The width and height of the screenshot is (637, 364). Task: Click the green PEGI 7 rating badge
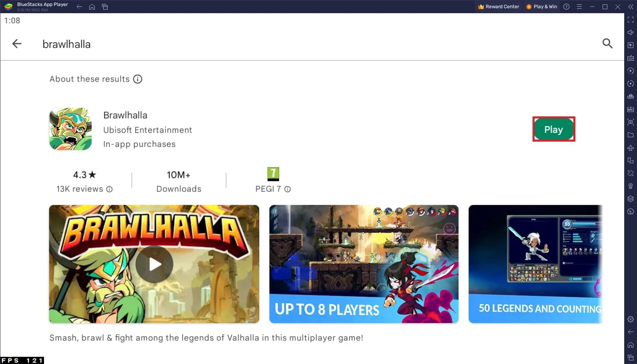click(273, 174)
